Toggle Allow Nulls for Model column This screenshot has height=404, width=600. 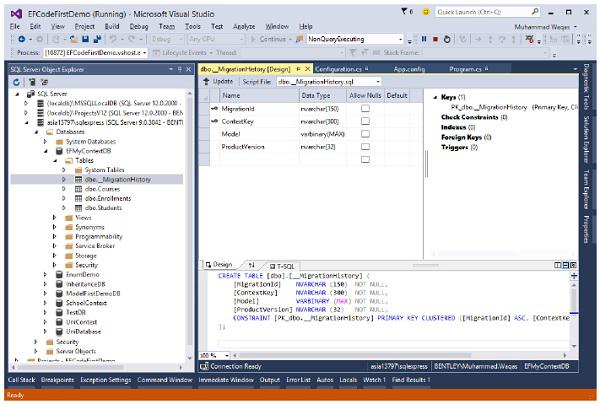pyautogui.click(x=365, y=133)
